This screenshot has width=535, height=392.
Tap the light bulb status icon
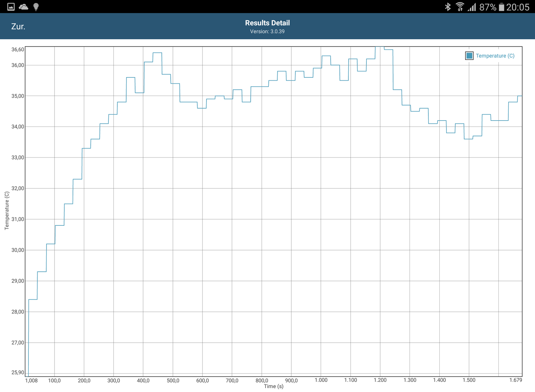[36, 7]
